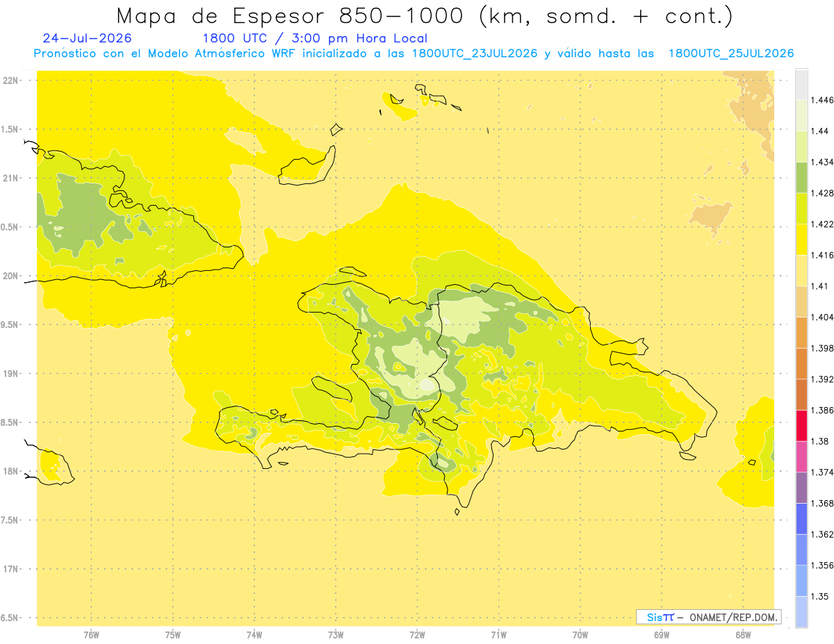Screen dimensions: 834x644
Task: Click the color band between 1.35 and 1.356
Action: [801, 580]
